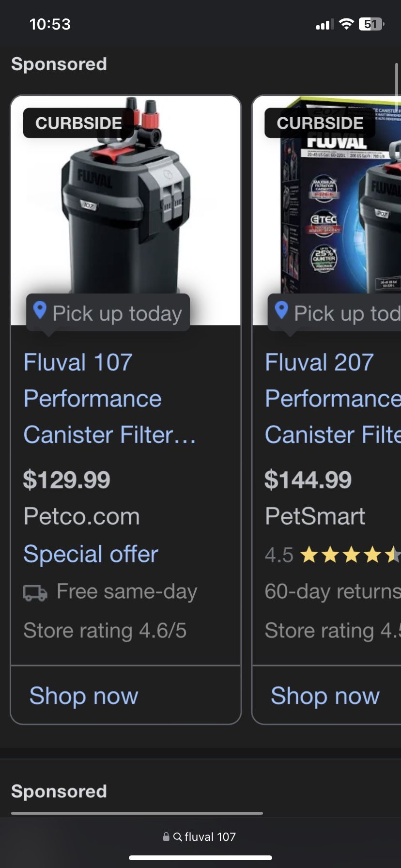Image resolution: width=401 pixels, height=868 pixels.
Task: Tap the search magnifier icon in address bar
Action: pos(177,837)
